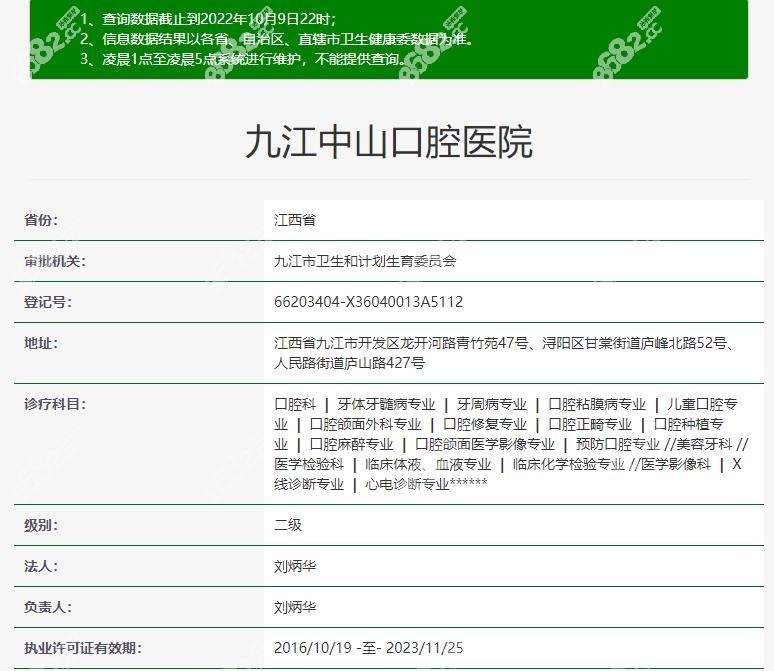Image resolution: width=774 pixels, height=671 pixels.
Task: Click the 登记号 label
Action: click(x=47, y=302)
